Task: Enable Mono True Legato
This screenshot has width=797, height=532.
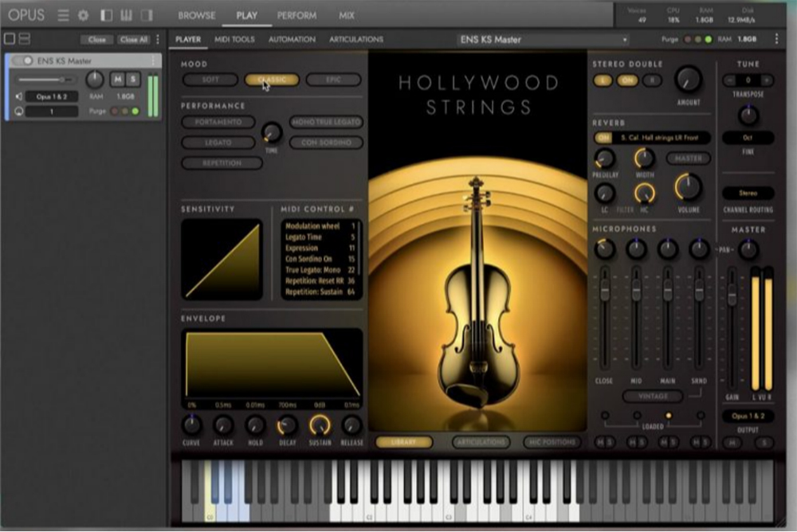Action: coord(326,123)
